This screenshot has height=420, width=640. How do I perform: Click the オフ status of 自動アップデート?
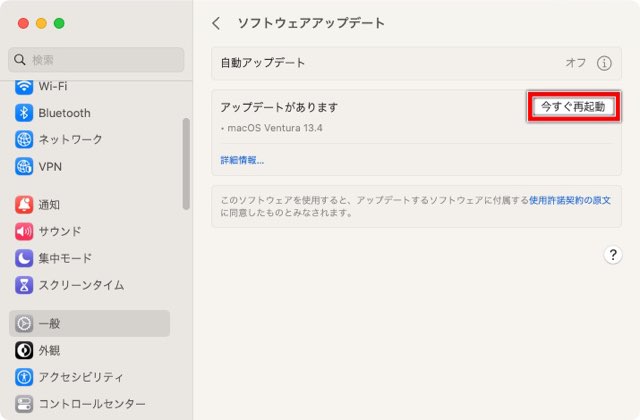pos(576,63)
